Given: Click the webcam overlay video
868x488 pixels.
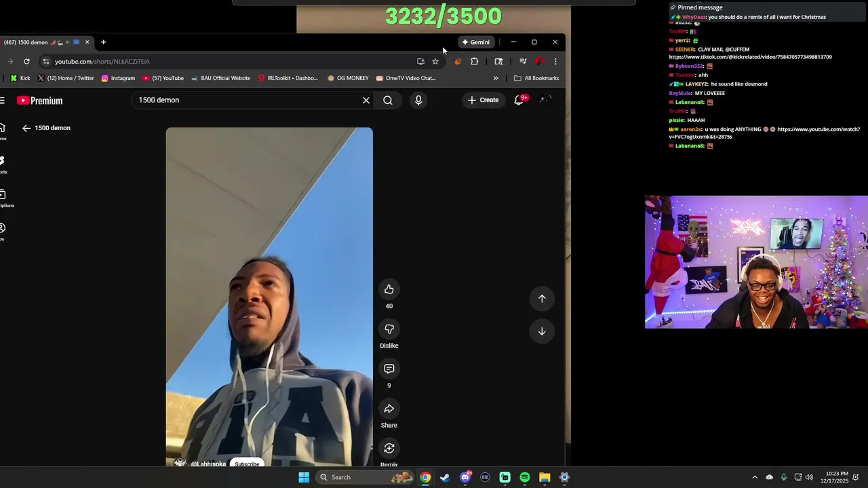Looking at the screenshot, I should coord(756,262).
